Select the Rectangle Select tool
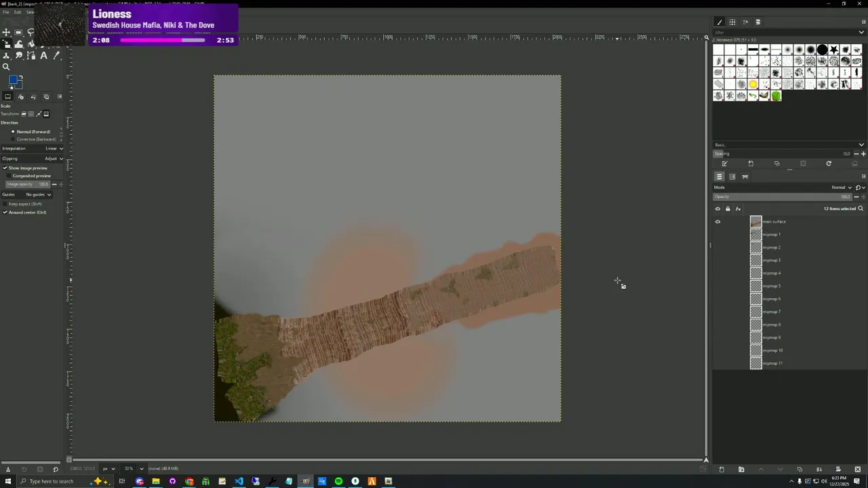The height and width of the screenshot is (488, 868). click(x=18, y=33)
